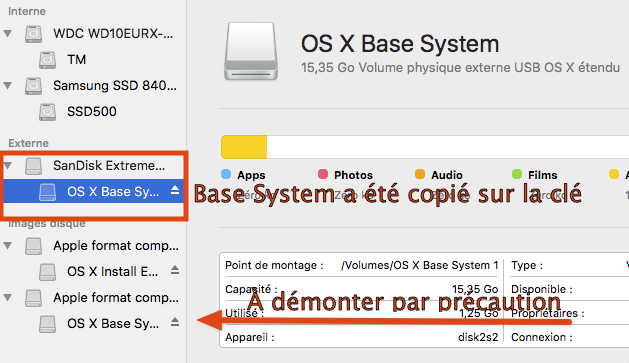Collapse the Samsung SSD 840 disclosure triangle
629x363 pixels.
8,85
